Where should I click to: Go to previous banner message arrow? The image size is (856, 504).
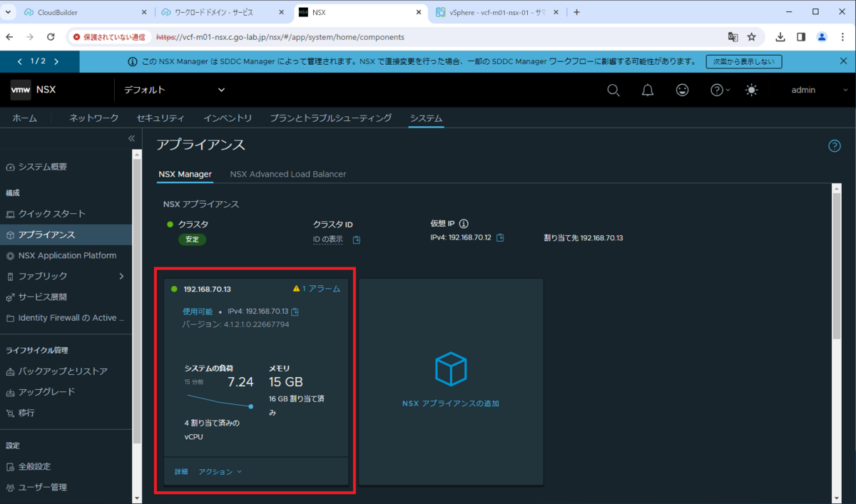pyautogui.click(x=20, y=61)
